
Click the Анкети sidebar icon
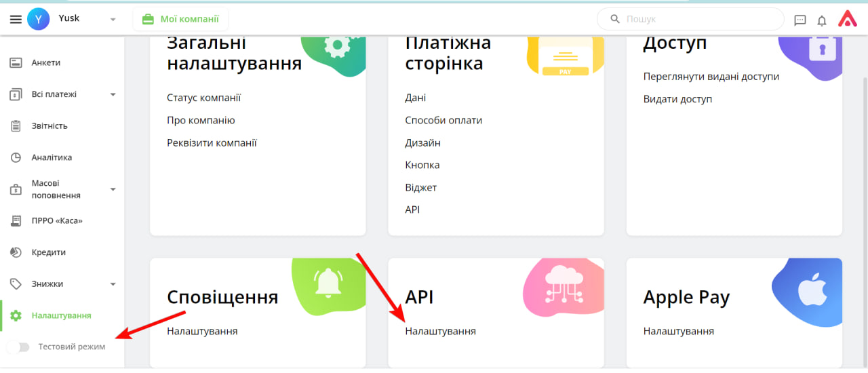click(16, 63)
